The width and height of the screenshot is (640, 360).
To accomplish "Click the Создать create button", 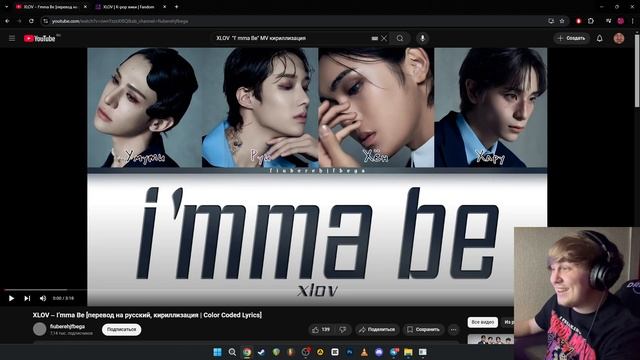I will click(571, 38).
